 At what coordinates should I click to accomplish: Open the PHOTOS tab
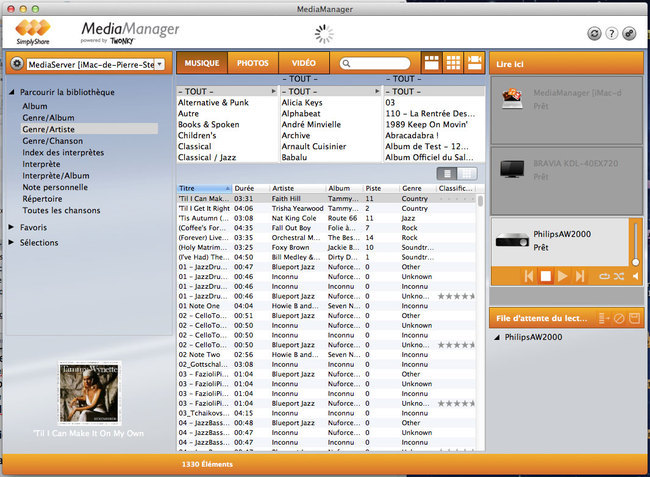point(253,63)
